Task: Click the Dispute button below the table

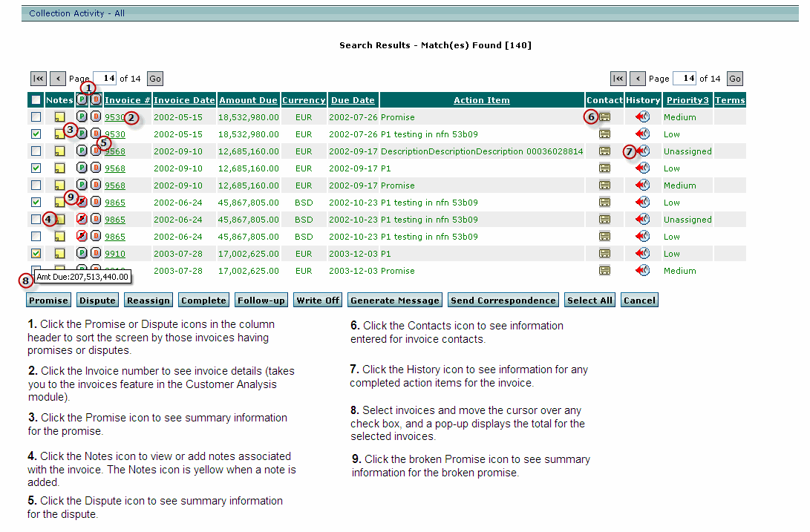Action: (x=98, y=300)
